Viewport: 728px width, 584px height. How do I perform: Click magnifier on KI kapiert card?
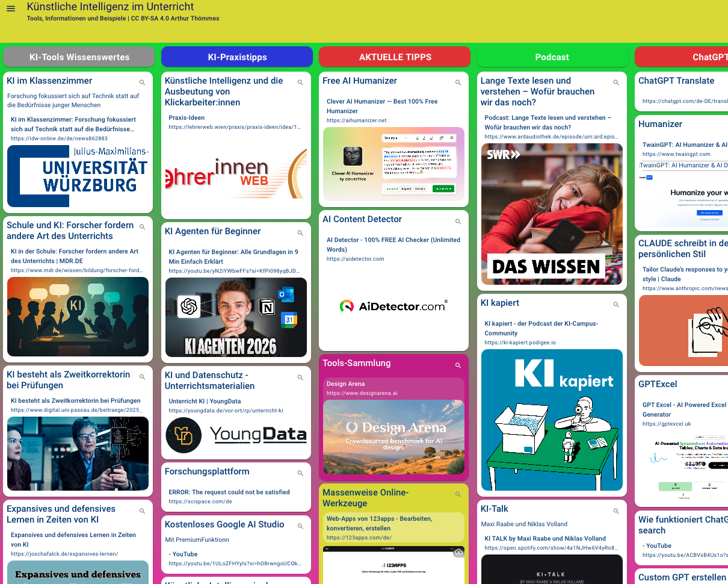tap(616, 305)
